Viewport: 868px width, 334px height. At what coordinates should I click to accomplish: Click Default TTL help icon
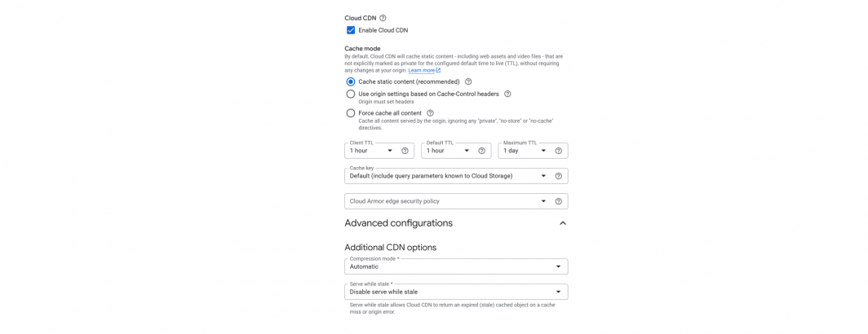pos(481,151)
